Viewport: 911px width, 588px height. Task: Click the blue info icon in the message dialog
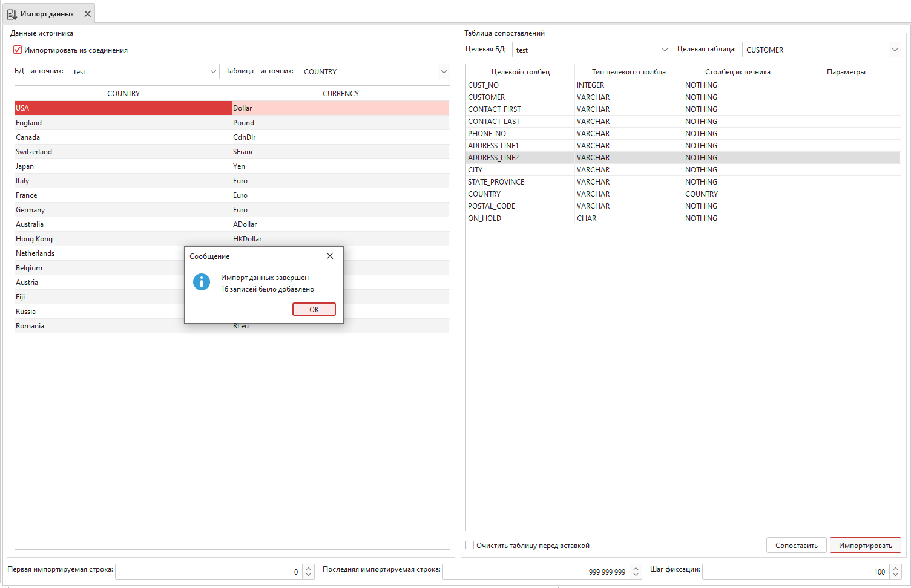click(x=202, y=282)
